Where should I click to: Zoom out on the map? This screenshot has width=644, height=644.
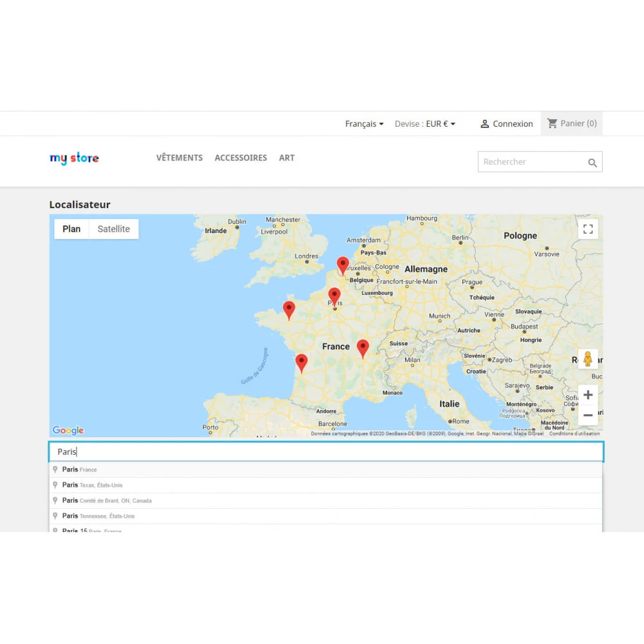click(588, 415)
